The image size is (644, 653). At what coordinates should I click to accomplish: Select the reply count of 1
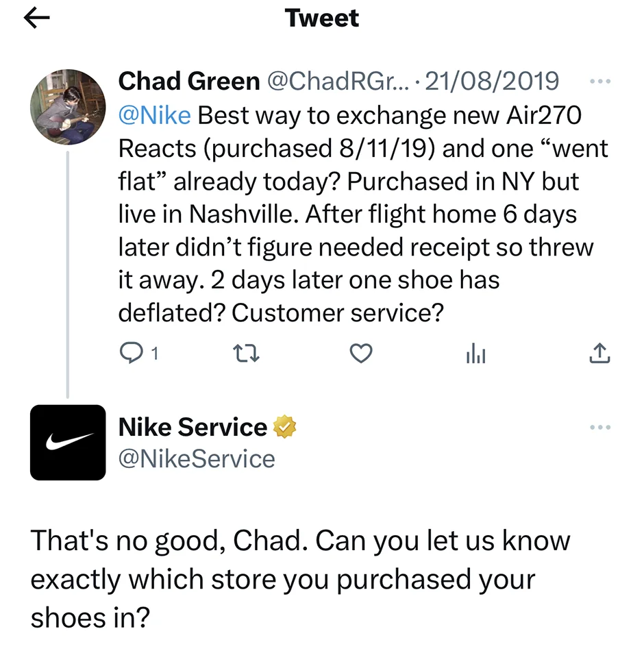pyautogui.click(x=155, y=354)
